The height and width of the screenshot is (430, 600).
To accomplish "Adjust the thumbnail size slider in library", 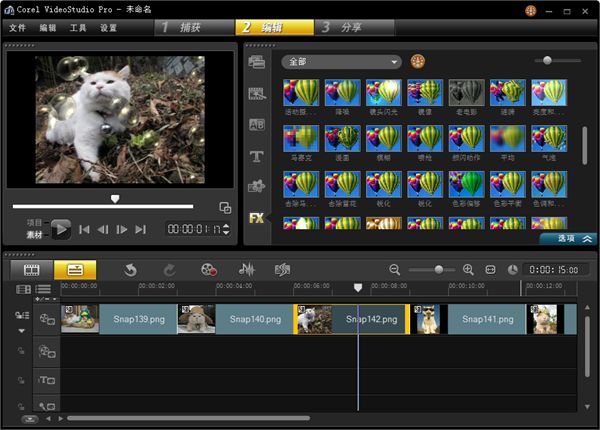I will point(548,61).
